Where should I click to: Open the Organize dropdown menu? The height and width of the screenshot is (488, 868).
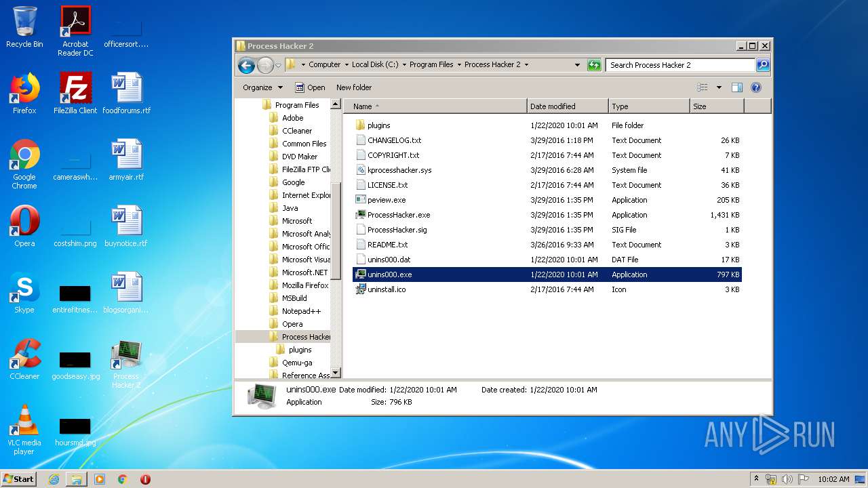[x=263, y=87]
